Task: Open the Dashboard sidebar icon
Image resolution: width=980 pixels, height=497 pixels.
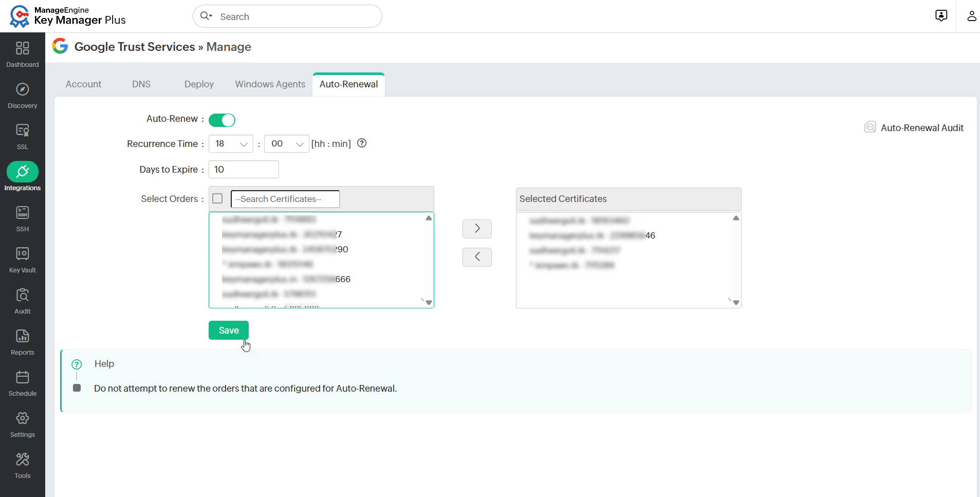Action: 23,48
